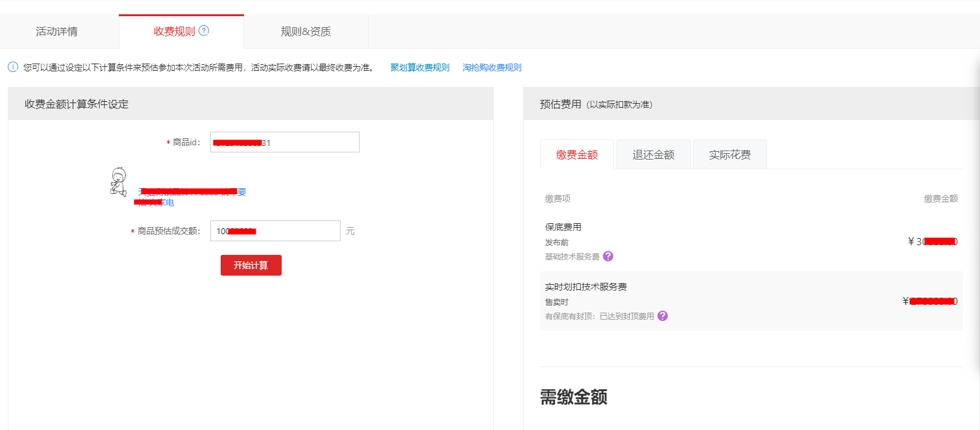Select the 缴费金额 tab
980x430 pixels.
click(577, 154)
